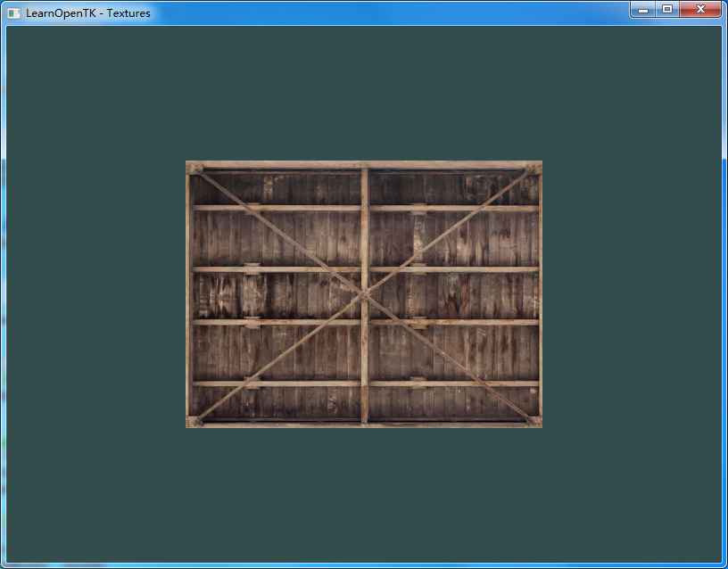This screenshot has width=728, height=569.
Task: Click the top-right metal bracket of the crate
Action: 534,168
